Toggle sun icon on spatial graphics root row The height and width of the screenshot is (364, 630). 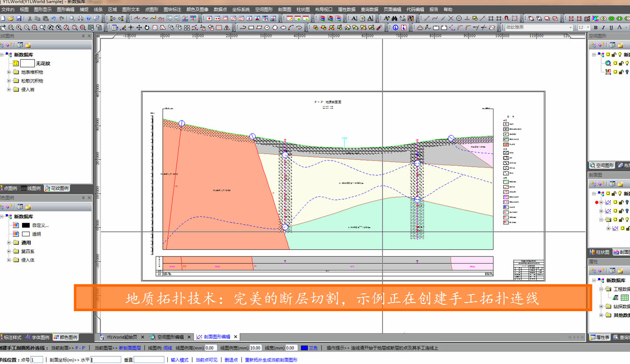pyautogui.click(x=608, y=54)
